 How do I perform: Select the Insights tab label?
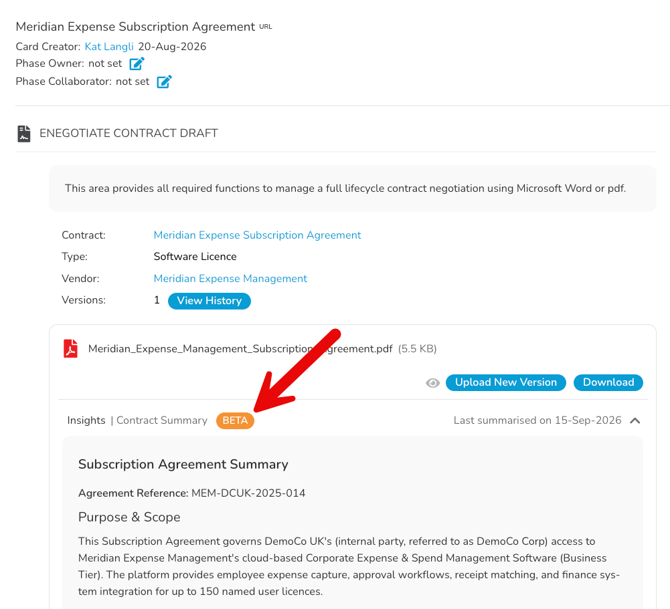86,421
